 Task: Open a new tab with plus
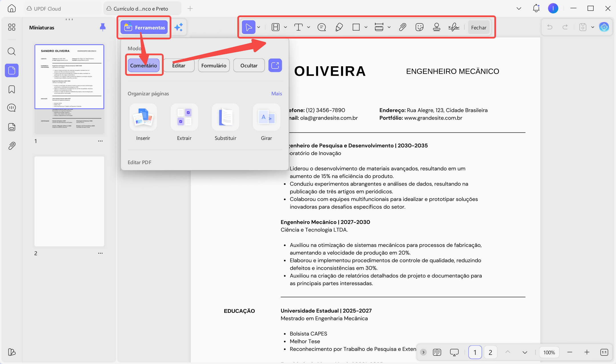pos(190,9)
